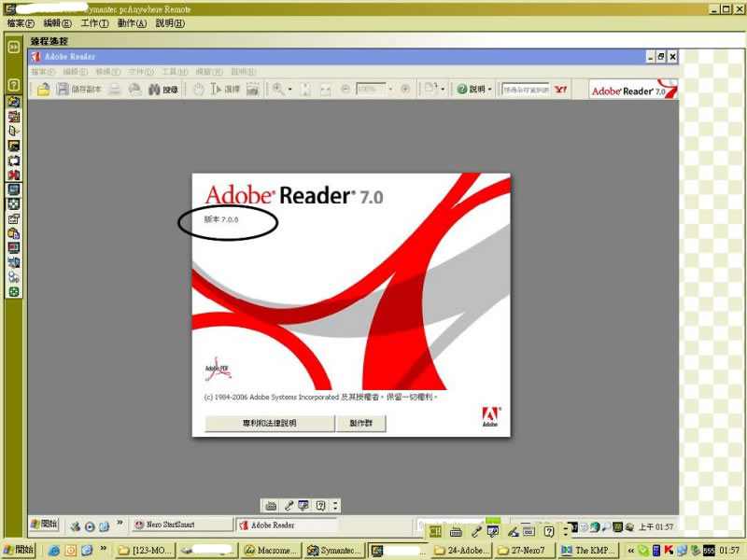Open the 工作(T) menu in pcAnywhere
This screenshot has width=747, height=560.
pyautogui.click(x=95, y=23)
